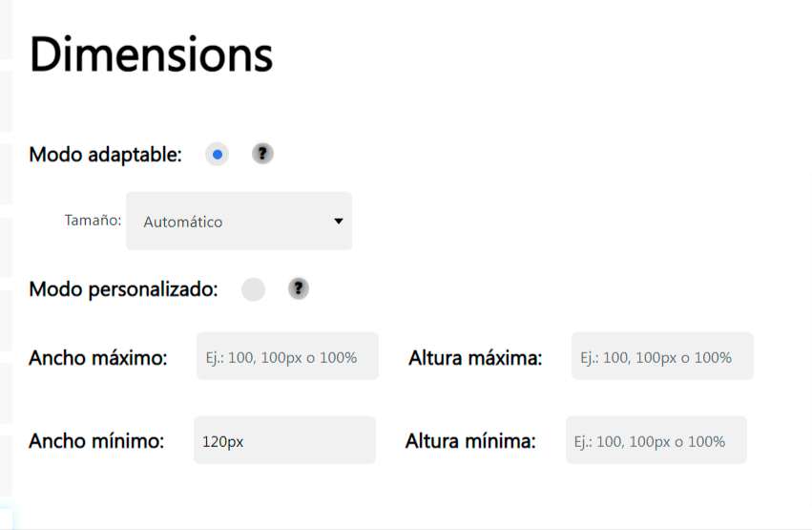812x530 pixels.
Task: Click the Automático text in the dropdown
Action: [x=183, y=223]
